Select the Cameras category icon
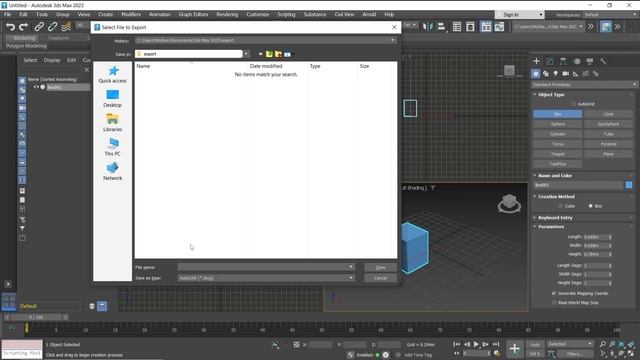This screenshot has height=360, width=640. [566, 73]
